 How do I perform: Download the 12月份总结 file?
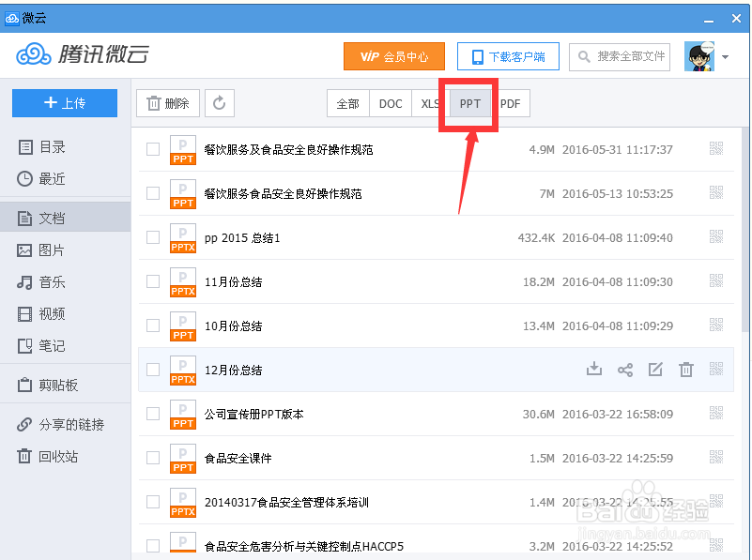(593, 370)
